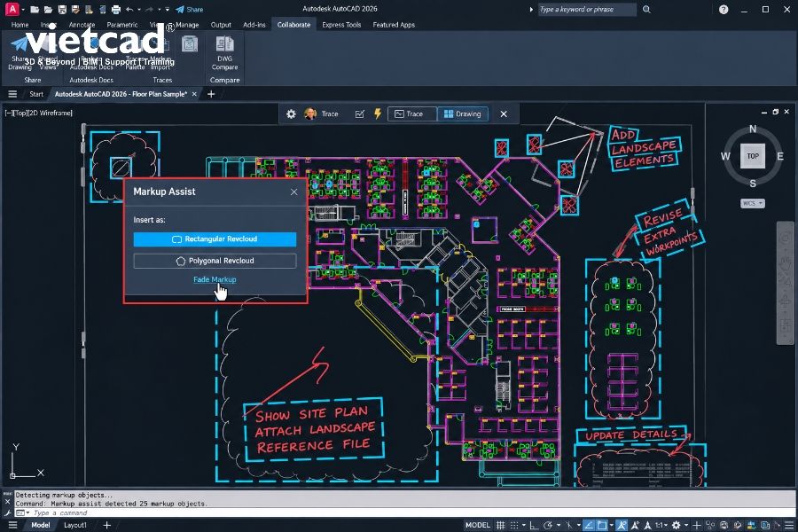
Task: Select the Start file tab
Action: pyautogui.click(x=36, y=94)
